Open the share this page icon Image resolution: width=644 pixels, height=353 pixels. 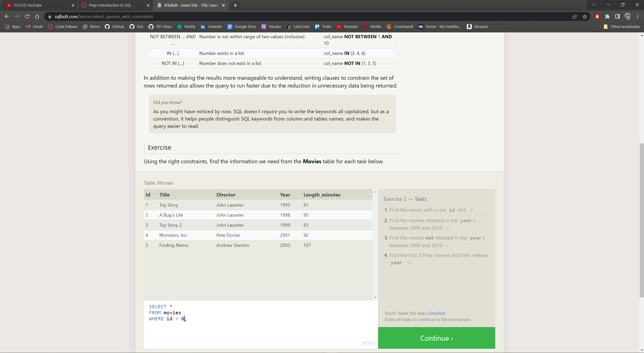575,17
